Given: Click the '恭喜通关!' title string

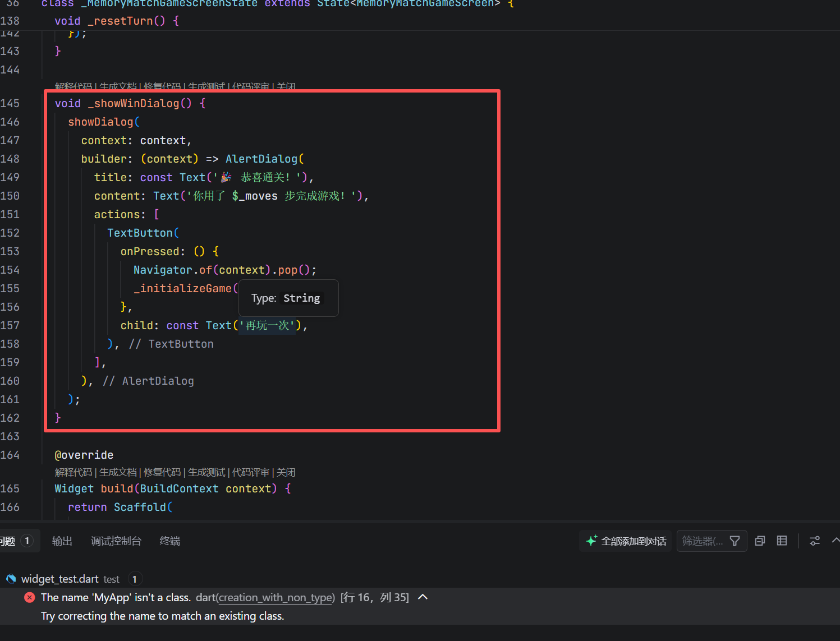Looking at the screenshot, I should (x=257, y=177).
